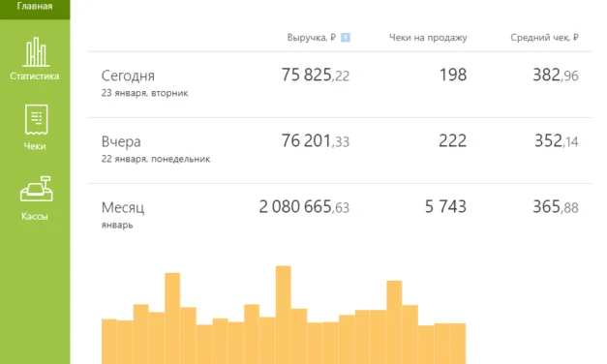Screen dimensions: 607x364
Task: Open the Чеки receipt icon
Action: (36, 120)
